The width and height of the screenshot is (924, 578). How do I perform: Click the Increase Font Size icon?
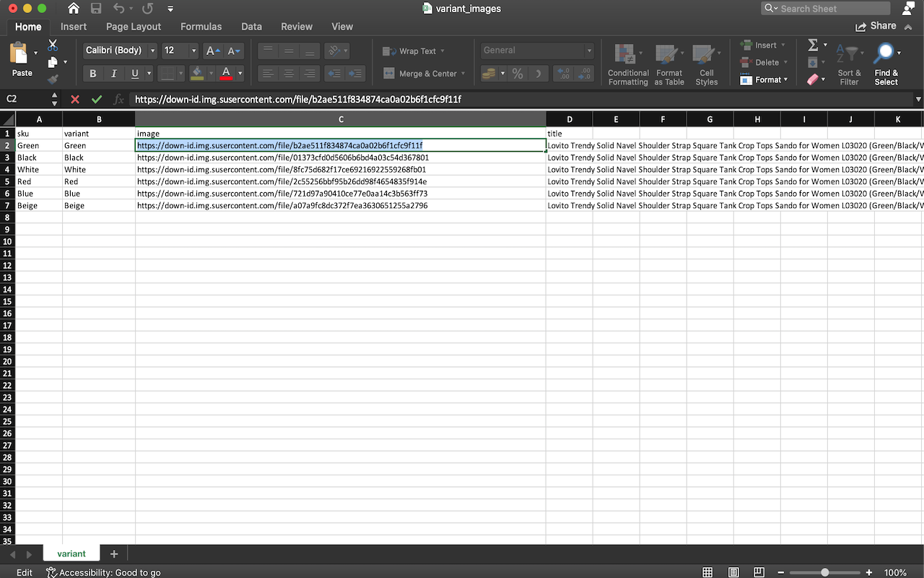click(x=212, y=51)
